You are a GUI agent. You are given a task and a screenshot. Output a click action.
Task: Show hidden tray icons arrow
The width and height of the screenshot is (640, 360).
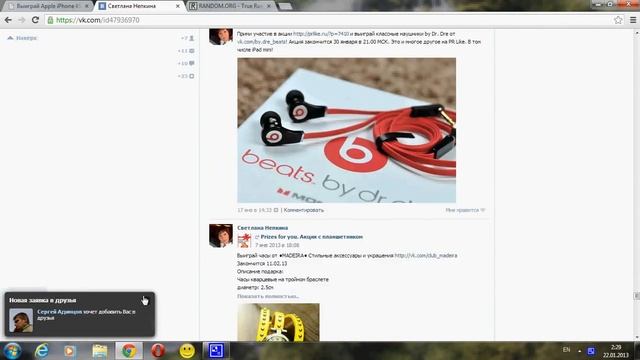click(x=579, y=351)
